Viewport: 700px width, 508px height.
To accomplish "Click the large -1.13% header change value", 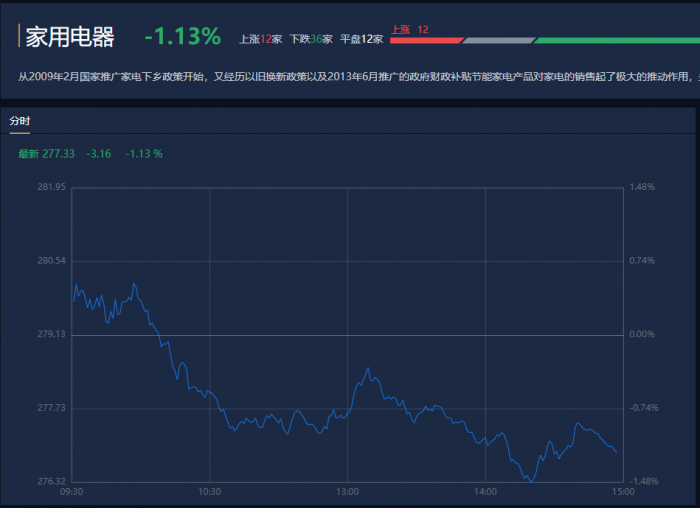I will [182, 37].
